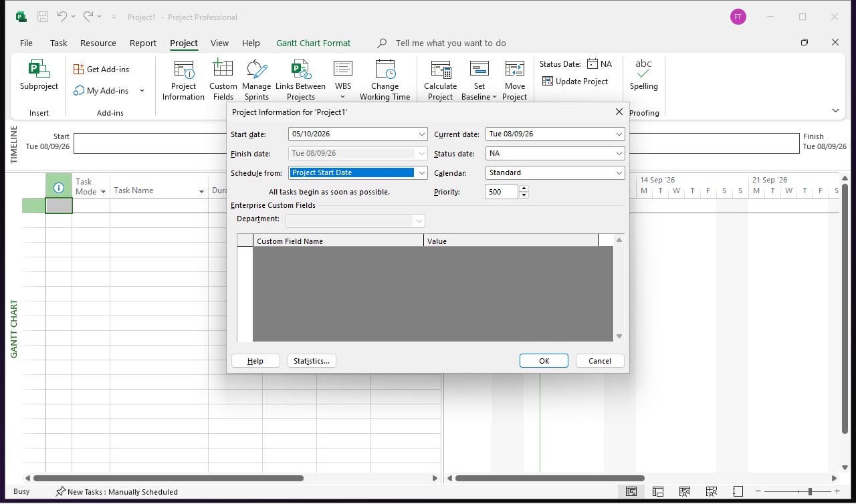Viewport: 856px width, 504px height.
Task: Open the Task Mode column dropdown
Action: click(x=103, y=192)
